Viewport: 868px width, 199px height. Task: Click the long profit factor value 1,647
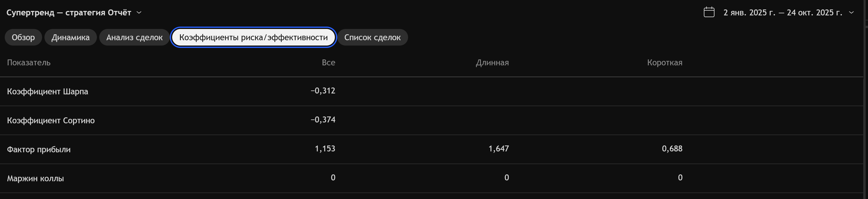point(498,148)
